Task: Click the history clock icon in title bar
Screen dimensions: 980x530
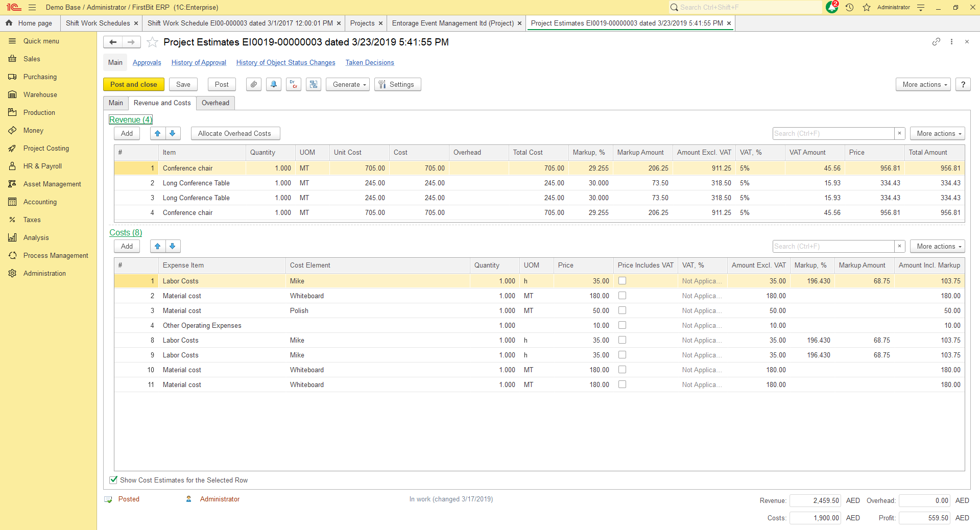Action: click(849, 8)
